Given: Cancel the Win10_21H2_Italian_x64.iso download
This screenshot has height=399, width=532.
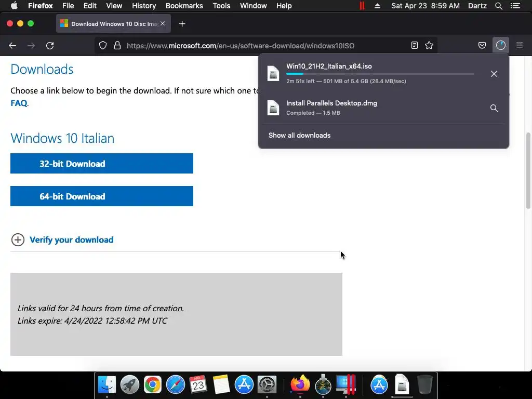Looking at the screenshot, I should pos(494,74).
